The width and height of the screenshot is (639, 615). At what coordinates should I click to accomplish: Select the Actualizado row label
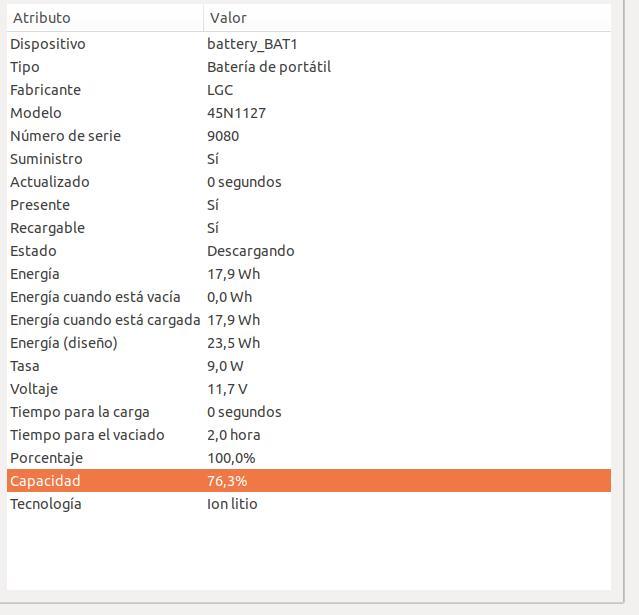click(x=50, y=182)
